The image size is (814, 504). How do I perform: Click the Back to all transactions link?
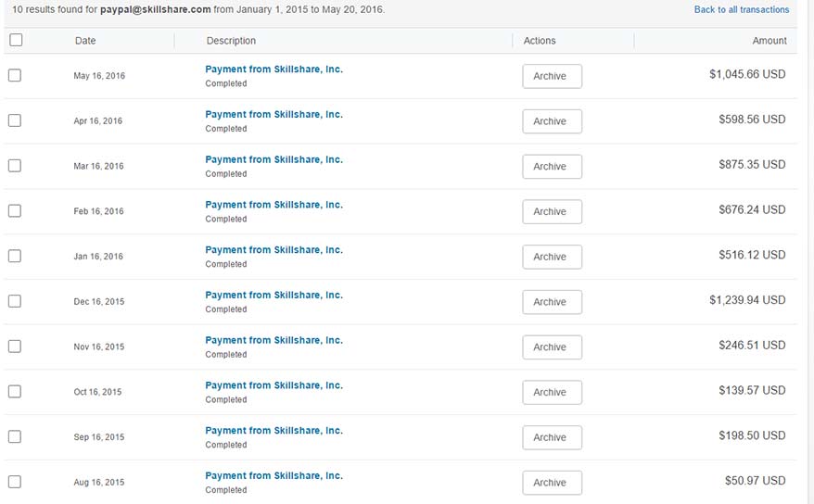tap(741, 10)
